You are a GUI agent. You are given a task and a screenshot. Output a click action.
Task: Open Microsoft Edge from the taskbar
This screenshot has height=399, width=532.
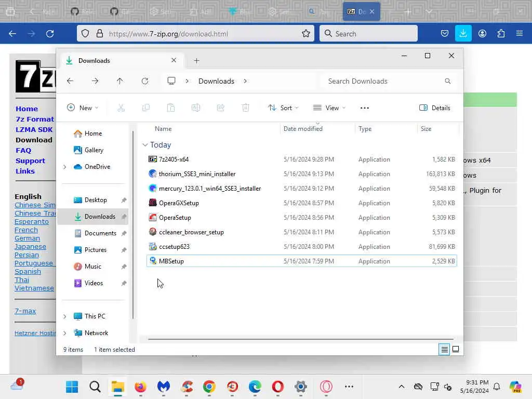coord(255,387)
